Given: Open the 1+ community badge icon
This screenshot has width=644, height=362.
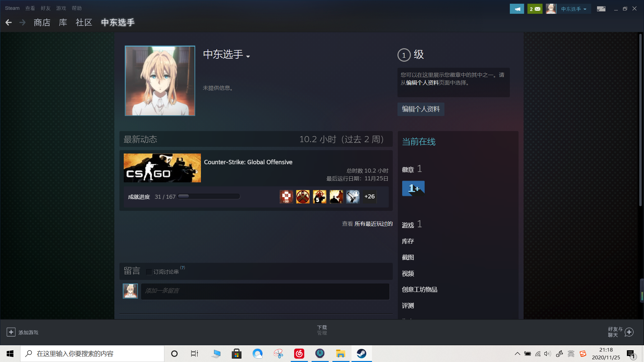Looking at the screenshot, I should [413, 188].
